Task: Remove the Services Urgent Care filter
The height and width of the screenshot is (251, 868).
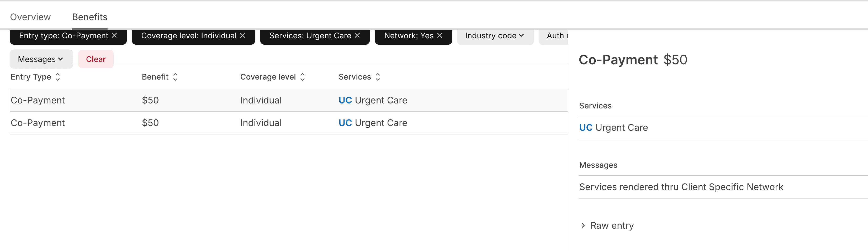Action: 357,35
